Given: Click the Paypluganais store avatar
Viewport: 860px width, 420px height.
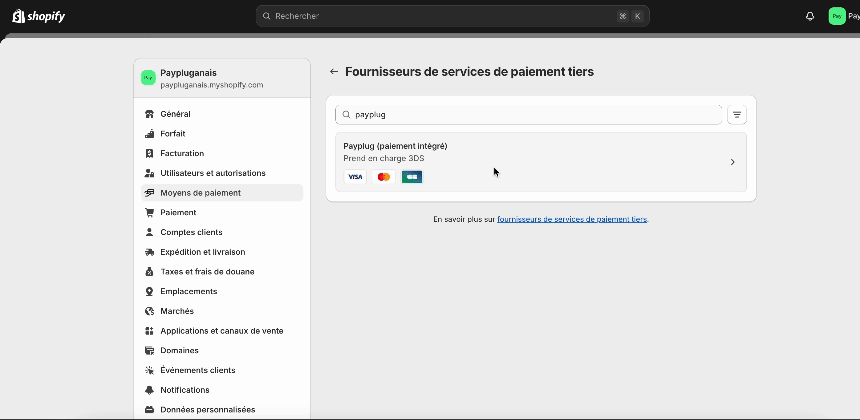Looking at the screenshot, I should coord(148,78).
